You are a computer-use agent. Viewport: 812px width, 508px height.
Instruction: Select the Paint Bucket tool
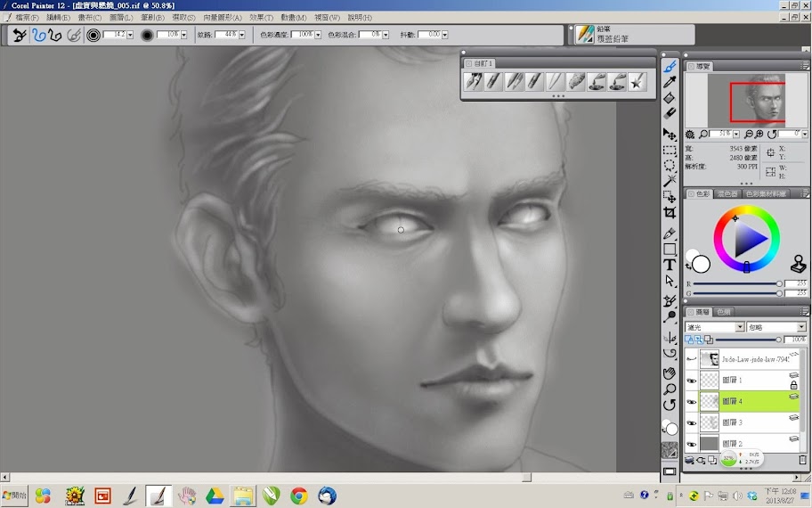pyautogui.click(x=670, y=97)
